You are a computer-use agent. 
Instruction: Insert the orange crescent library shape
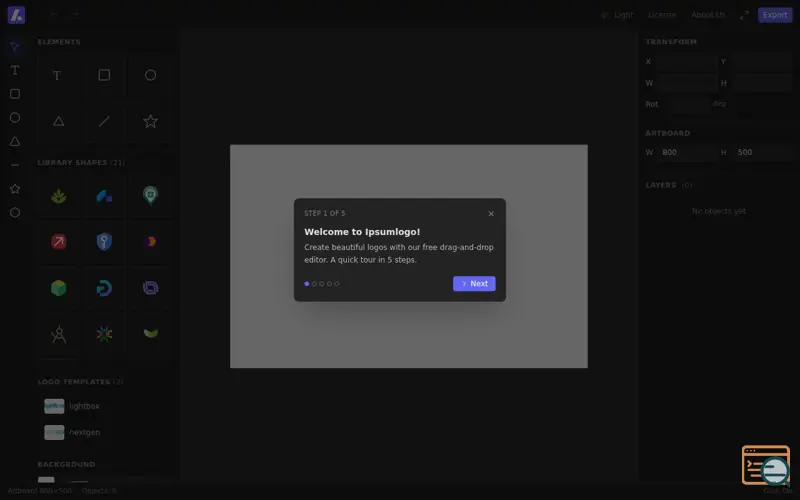[x=150, y=242]
